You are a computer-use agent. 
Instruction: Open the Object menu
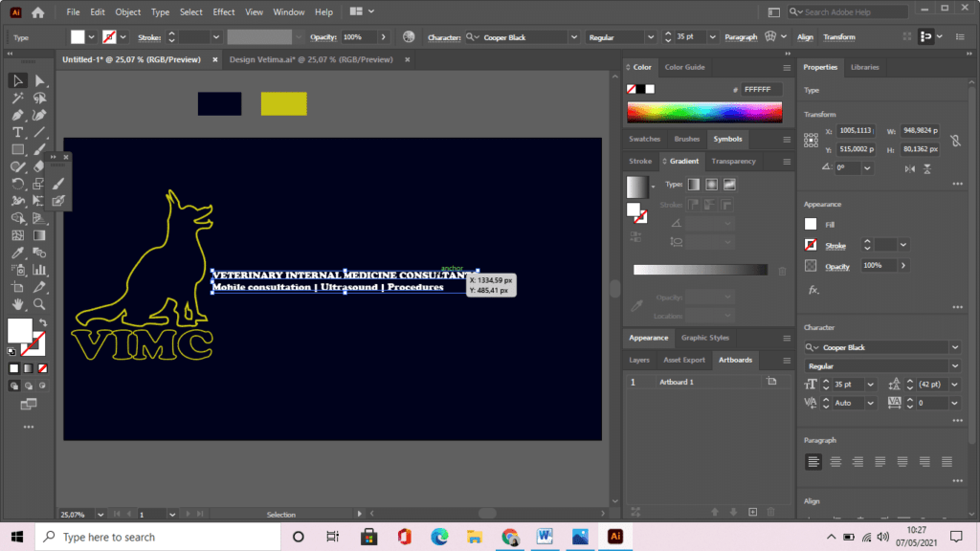(127, 11)
